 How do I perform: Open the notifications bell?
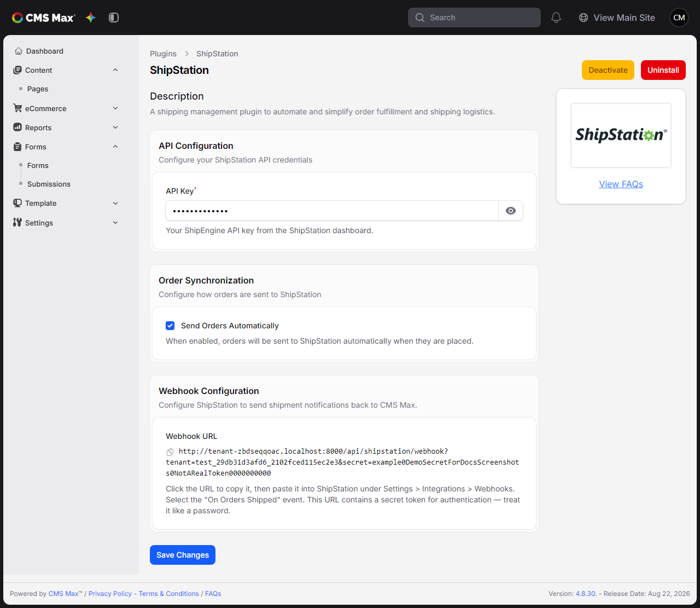tap(556, 18)
